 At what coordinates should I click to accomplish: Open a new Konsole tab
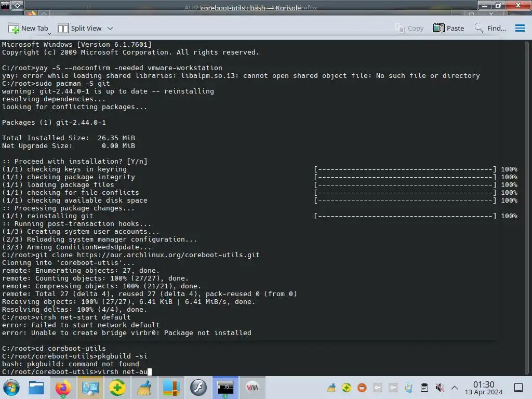(x=28, y=28)
